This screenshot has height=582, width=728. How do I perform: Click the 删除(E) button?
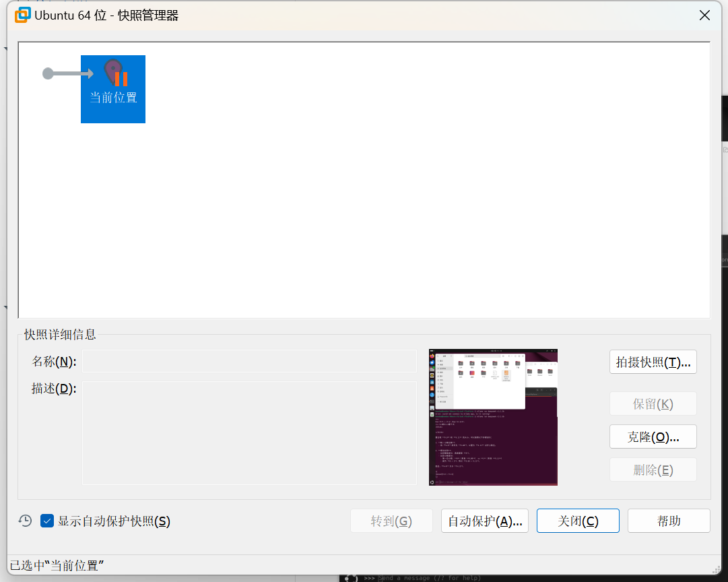click(x=653, y=470)
